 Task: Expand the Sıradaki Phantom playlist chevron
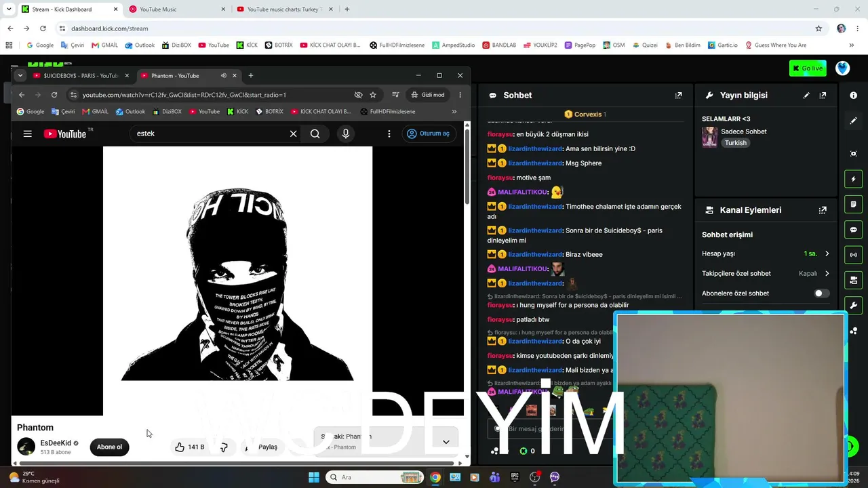[446, 442]
